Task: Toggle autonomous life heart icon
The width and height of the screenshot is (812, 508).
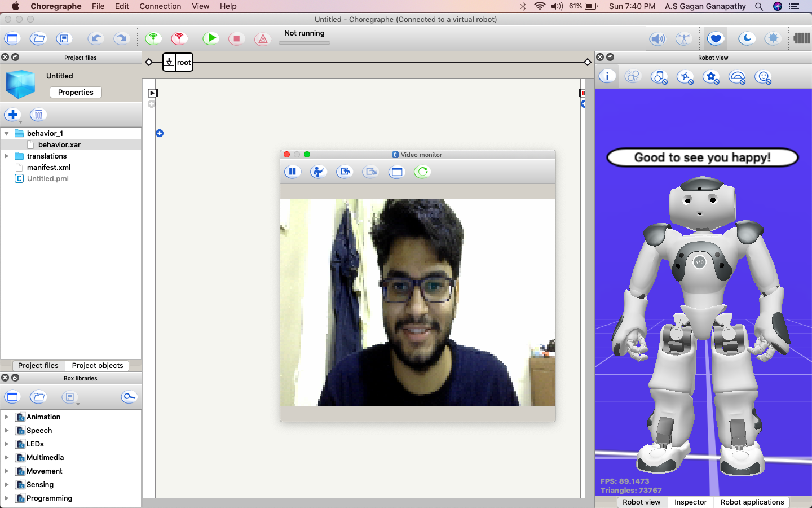Action: coord(716,39)
